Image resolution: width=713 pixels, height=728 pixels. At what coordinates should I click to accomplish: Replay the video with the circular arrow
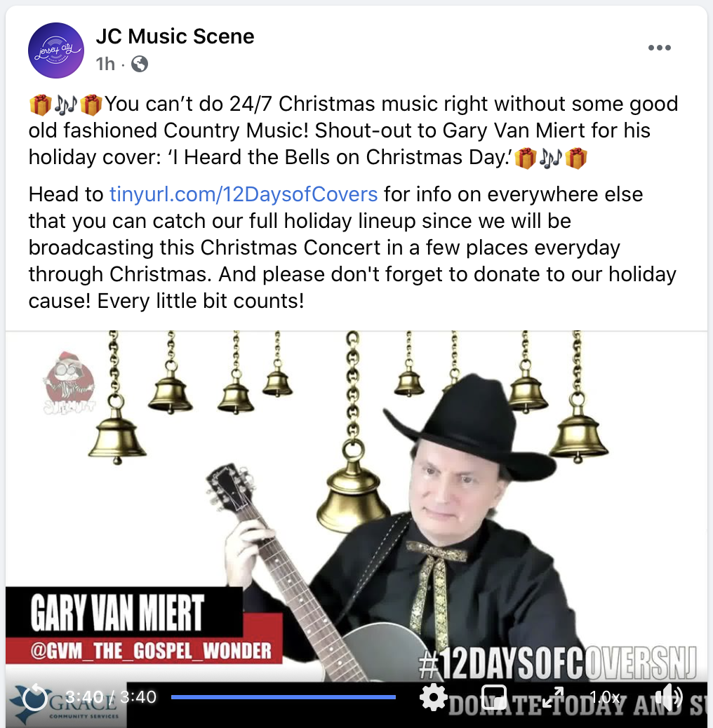35,697
